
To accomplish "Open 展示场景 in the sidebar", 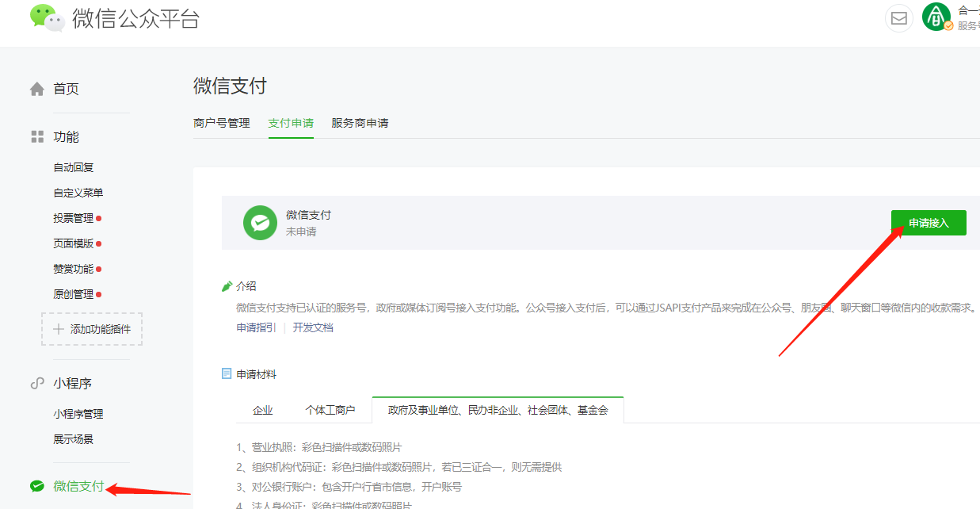I will tap(74, 439).
